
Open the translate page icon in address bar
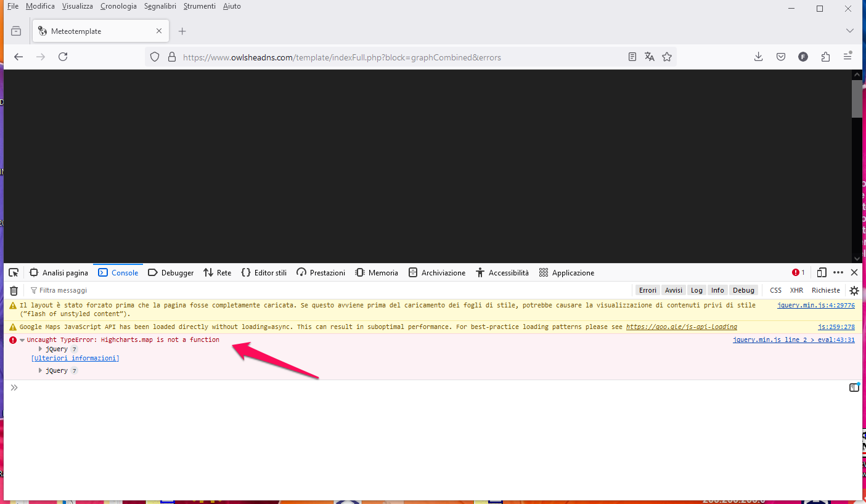649,57
